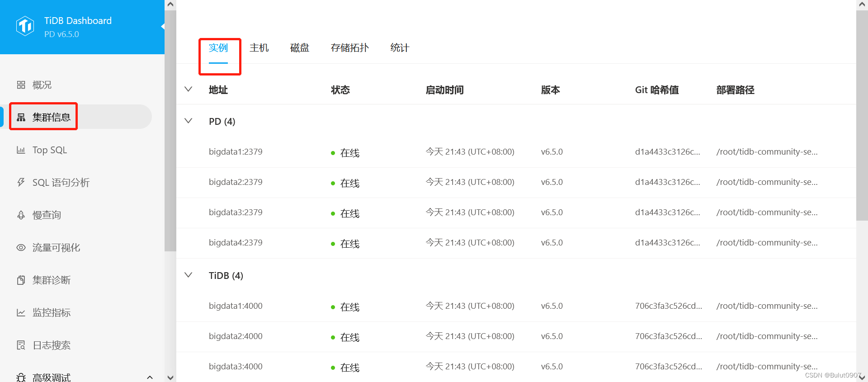868x382 pixels.
Task: Click address bigdata2:4000
Action: (x=236, y=336)
